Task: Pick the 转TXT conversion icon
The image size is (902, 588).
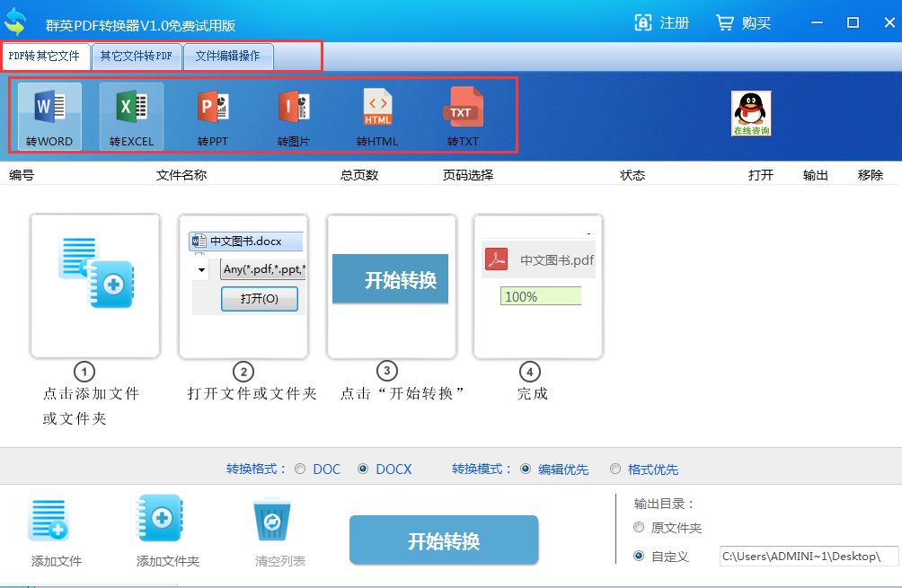Action: click(x=463, y=117)
